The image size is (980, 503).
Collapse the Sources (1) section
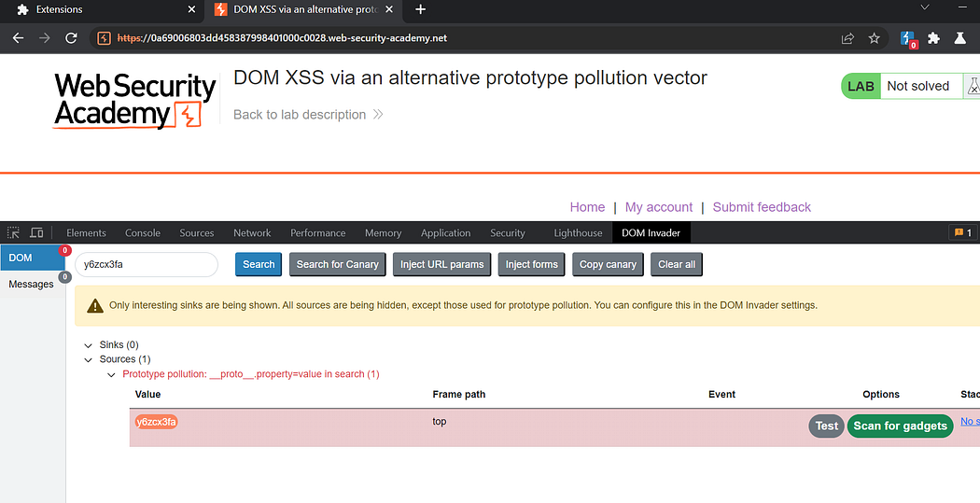[x=88, y=359]
